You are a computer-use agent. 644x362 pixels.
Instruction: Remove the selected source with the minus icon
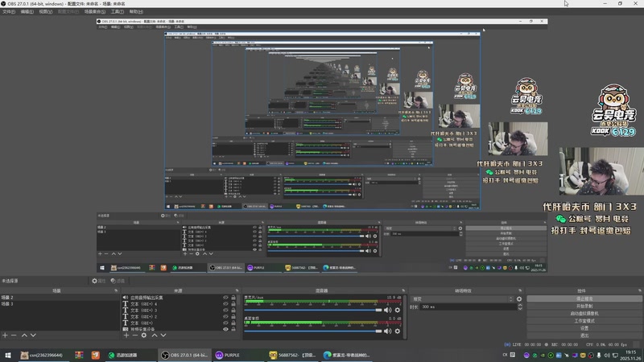134,335
